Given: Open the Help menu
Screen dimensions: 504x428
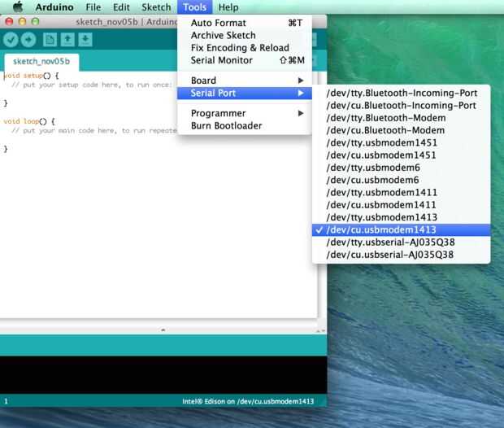Looking at the screenshot, I should [x=228, y=7].
